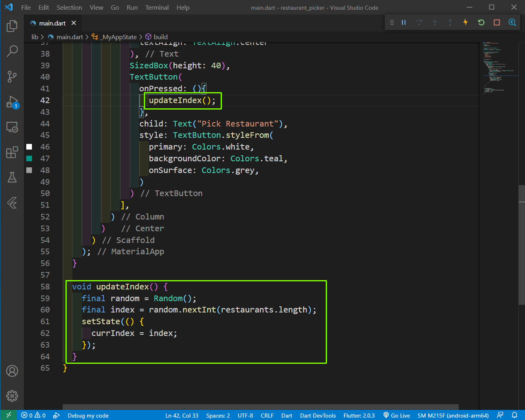Screen dimensions: 525x420
Task: Change language mode via Dart status item
Action: point(287,415)
